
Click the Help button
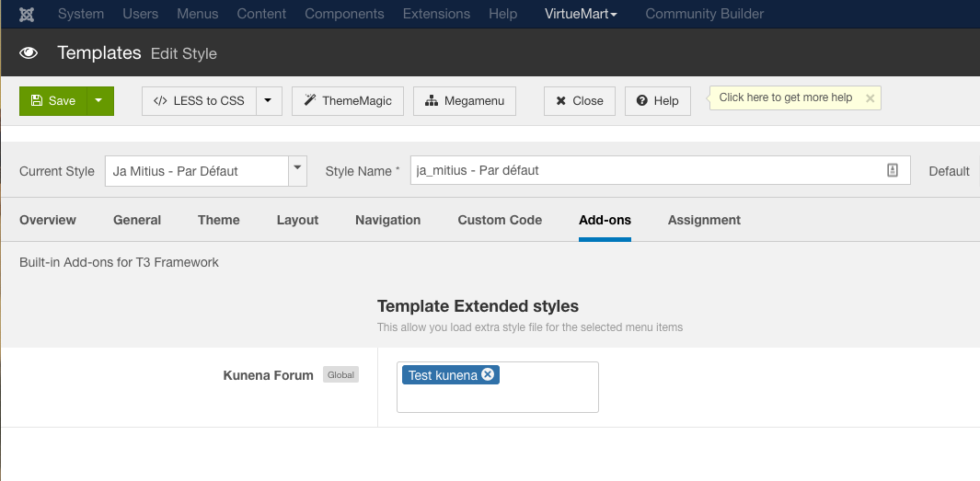pos(657,101)
